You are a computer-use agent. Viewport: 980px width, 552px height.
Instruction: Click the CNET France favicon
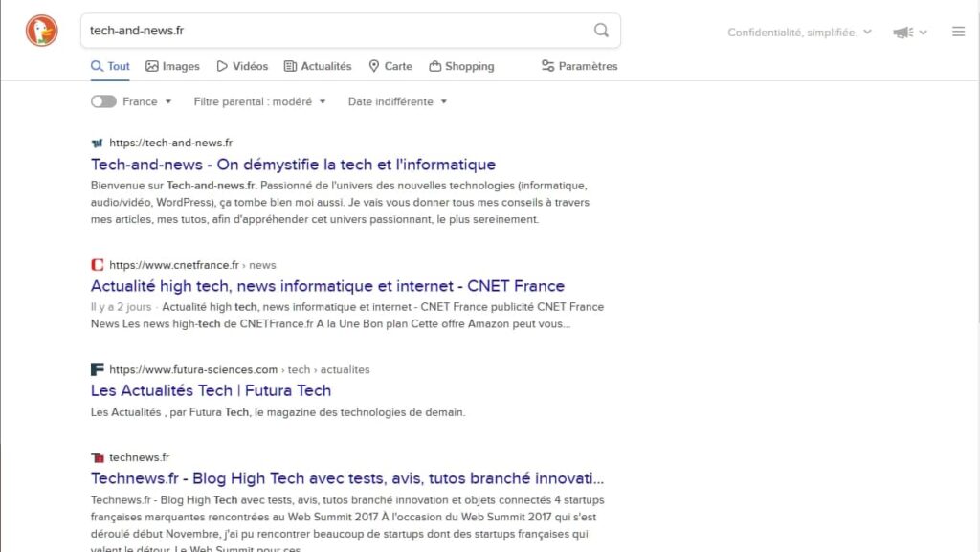click(x=96, y=264)
